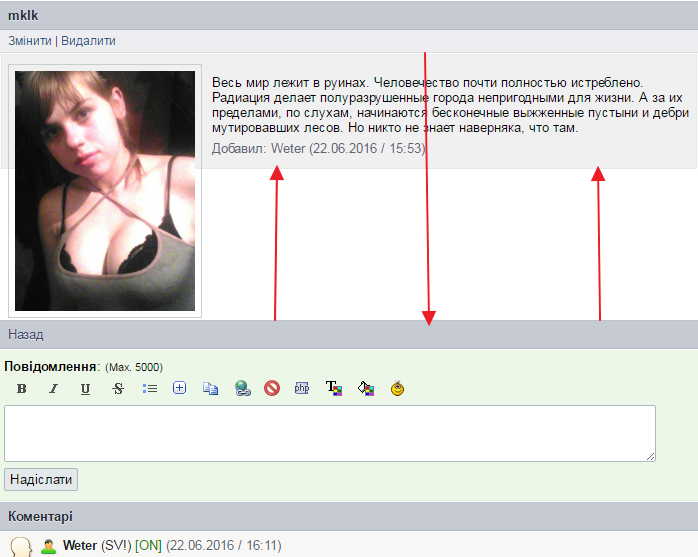The width and height of the screenshot is (698, 557).
Task: Click the (Max. 5000) limit note
Action: (134, 367)
